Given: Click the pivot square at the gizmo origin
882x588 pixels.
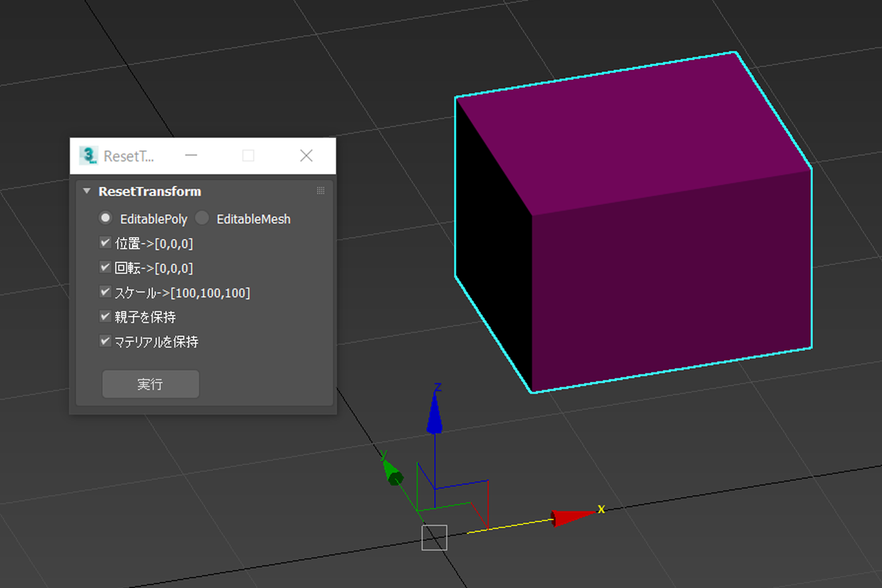Looking at the screenshot, I should coord(435,537).
